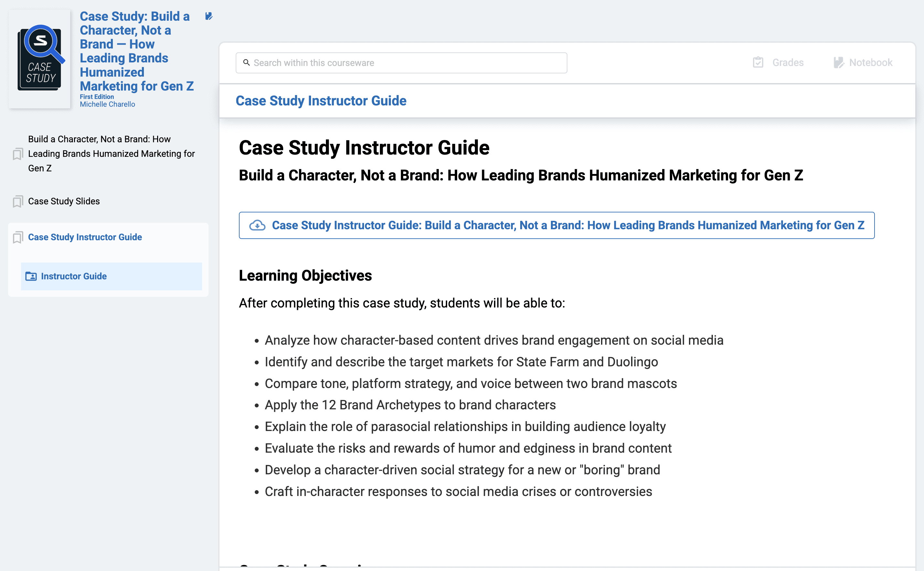Click the Grades clipboard icon
The width and height of the screenshot is (924, 571).
[758, 62]
